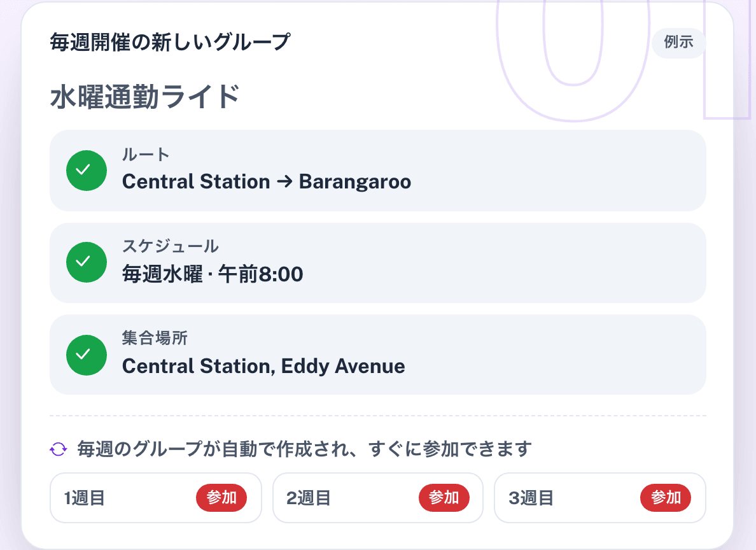Open the 毎週水曜 · 午前8:00 schedule row
The image size is (756, 550).
378,263
